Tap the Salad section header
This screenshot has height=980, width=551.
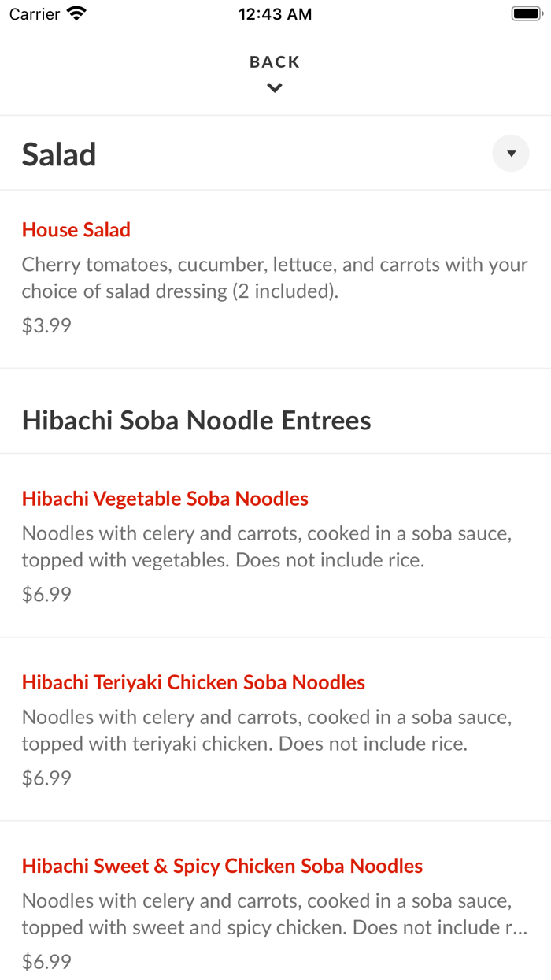coord(58,154)
